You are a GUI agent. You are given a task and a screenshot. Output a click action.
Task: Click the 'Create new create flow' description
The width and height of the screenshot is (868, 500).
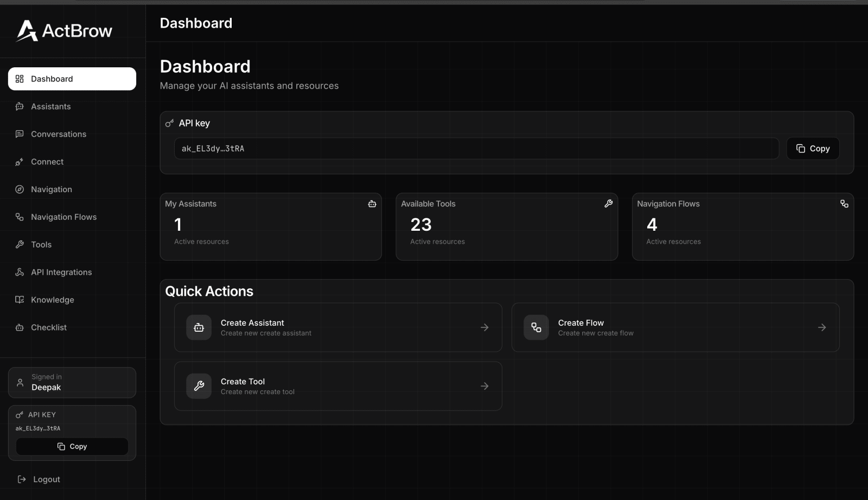coord(596,333)
